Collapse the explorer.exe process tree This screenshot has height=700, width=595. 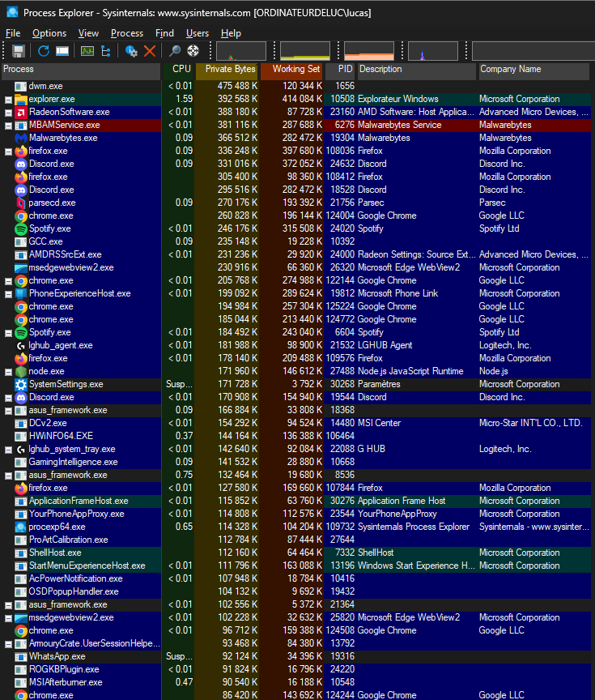[8, 100]
